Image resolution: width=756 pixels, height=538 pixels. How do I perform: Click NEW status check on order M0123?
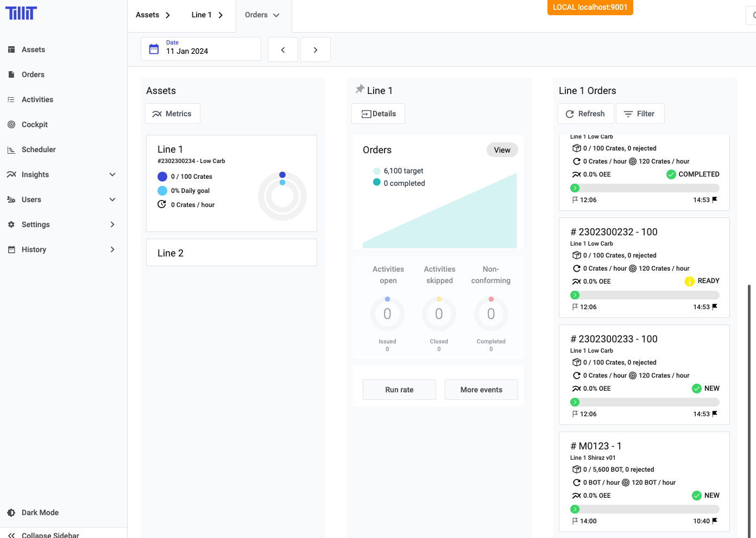tap(697, 496)
